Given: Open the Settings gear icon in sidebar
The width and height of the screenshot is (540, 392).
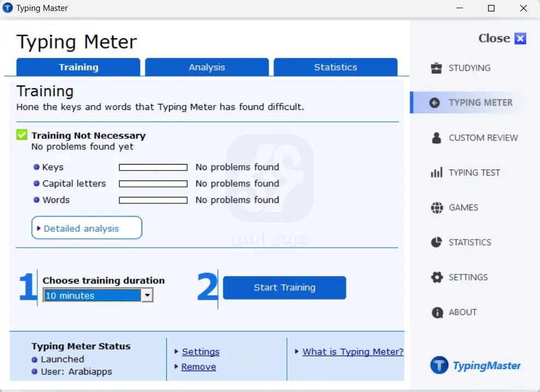Looking at the screenshot, I should (436, 277).
